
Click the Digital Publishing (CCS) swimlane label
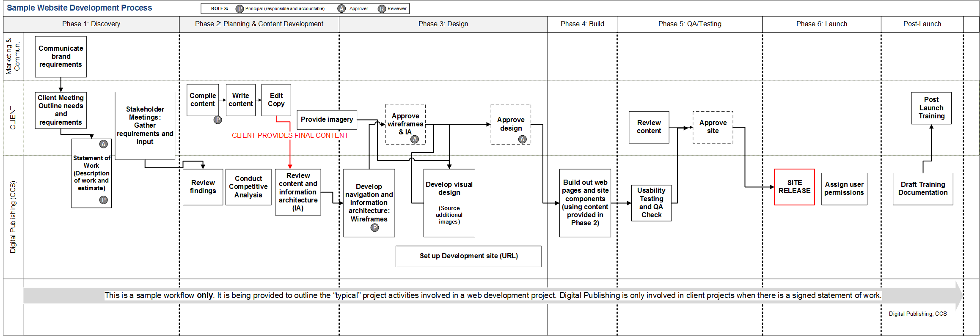point(13,217)
